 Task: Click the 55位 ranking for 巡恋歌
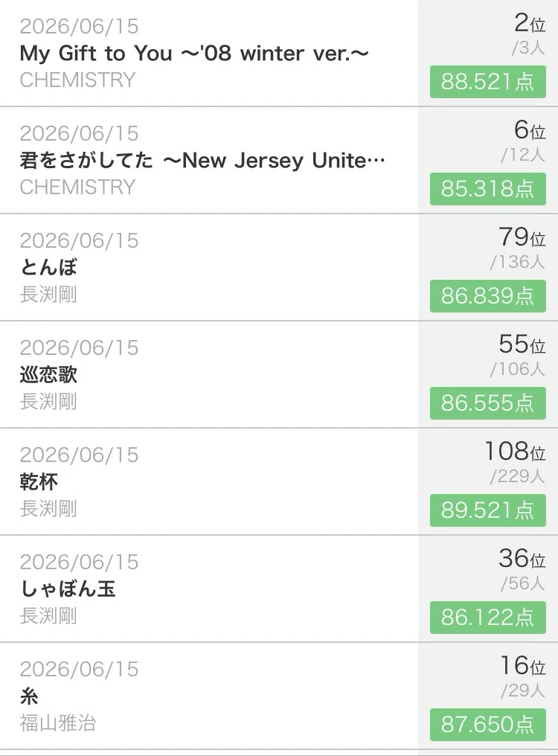point(522,345)
